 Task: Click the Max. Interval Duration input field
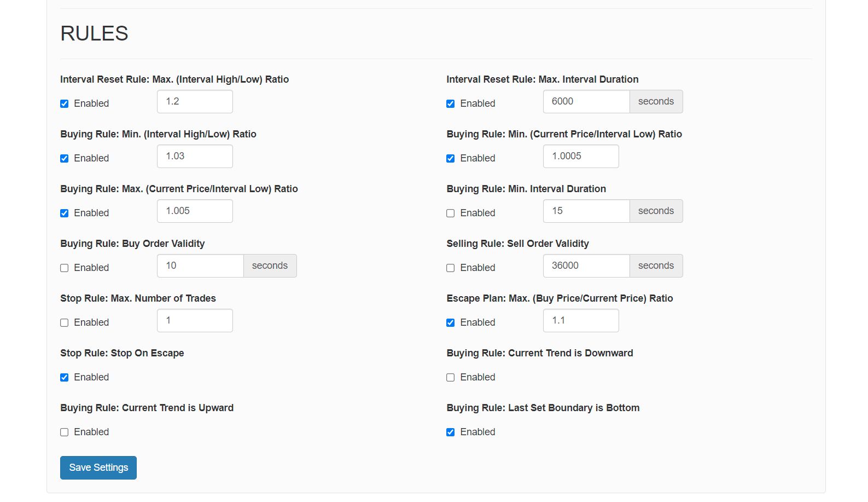(x=586, y=101)
